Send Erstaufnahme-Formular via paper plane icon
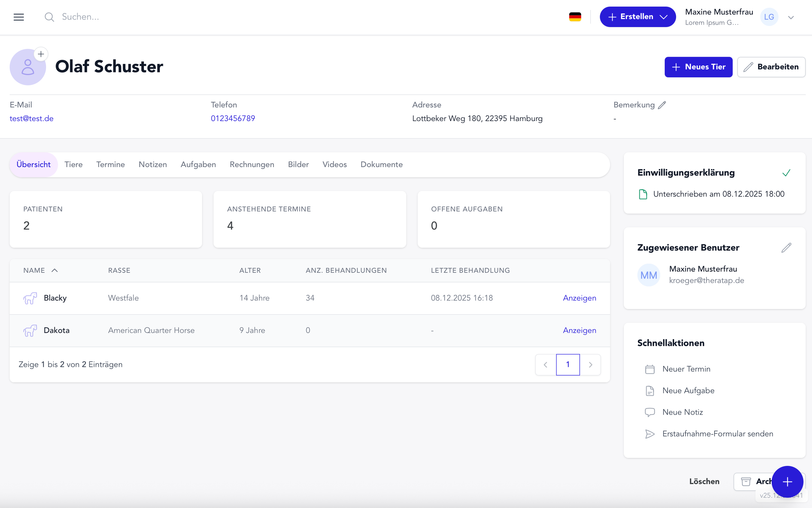The width and height of the screenshot is (812, 508). coord(650,434)
